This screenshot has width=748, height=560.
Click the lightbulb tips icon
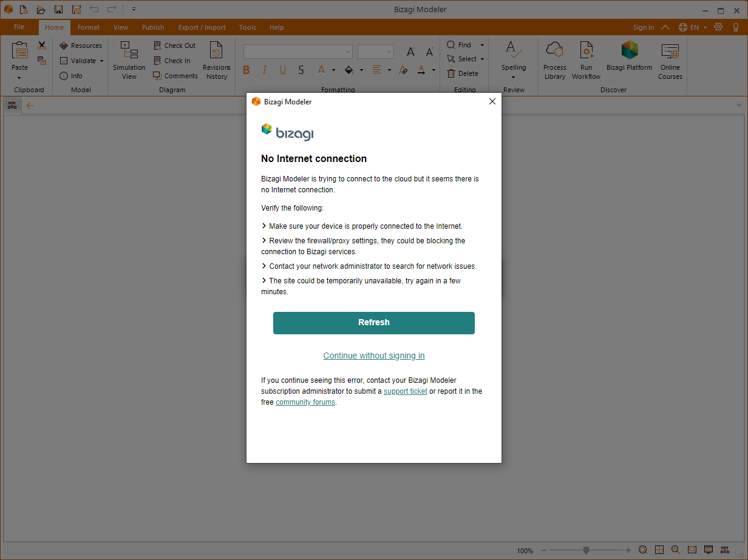click(x=735, y=27)
